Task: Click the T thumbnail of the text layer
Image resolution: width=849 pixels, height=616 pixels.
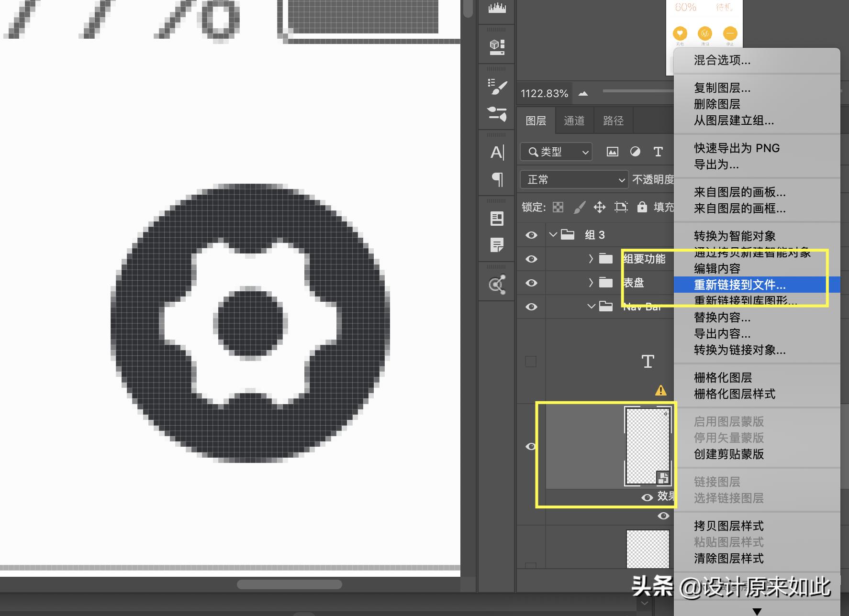Action: click(x=648, y=361)
